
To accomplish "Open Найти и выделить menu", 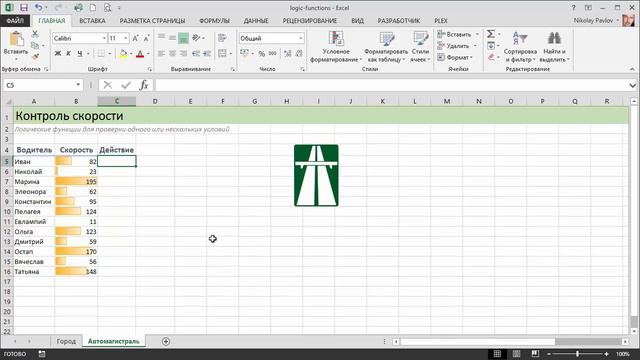I will [554, 47].
